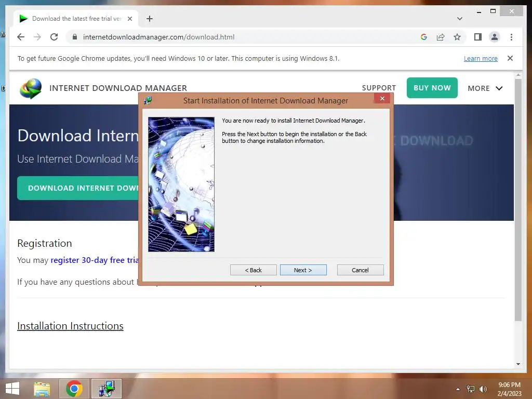This screenshot has height=399, width=532.
Task: Toggle Chrome side panel
Action: click(478, 37)
